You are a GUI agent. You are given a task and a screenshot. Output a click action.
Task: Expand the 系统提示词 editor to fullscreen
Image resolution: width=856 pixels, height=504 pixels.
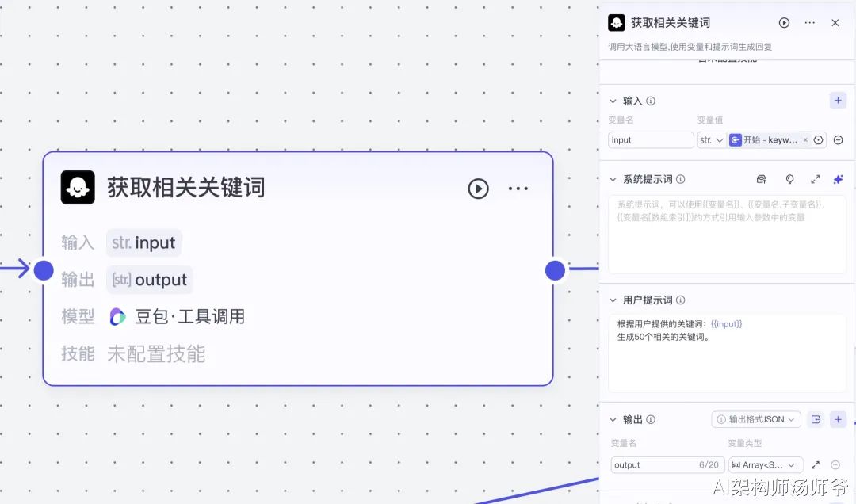coord(815,179)
